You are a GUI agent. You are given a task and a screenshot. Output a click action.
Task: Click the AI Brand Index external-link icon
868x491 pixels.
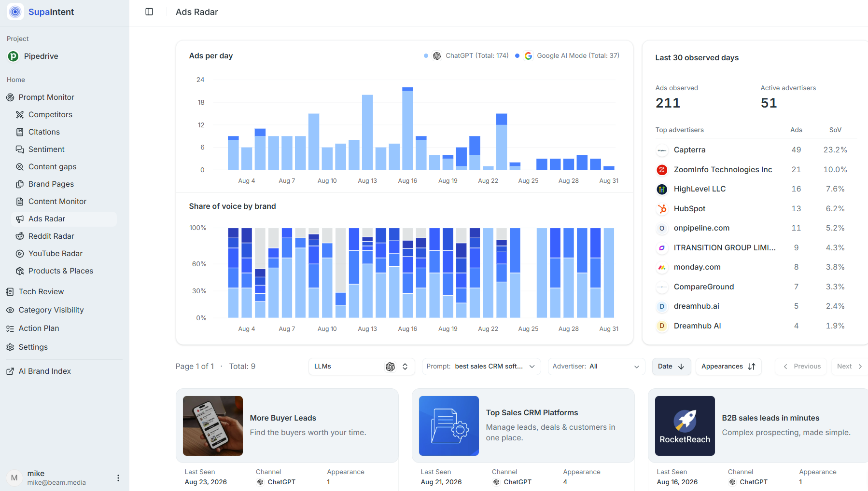(10, 371)
